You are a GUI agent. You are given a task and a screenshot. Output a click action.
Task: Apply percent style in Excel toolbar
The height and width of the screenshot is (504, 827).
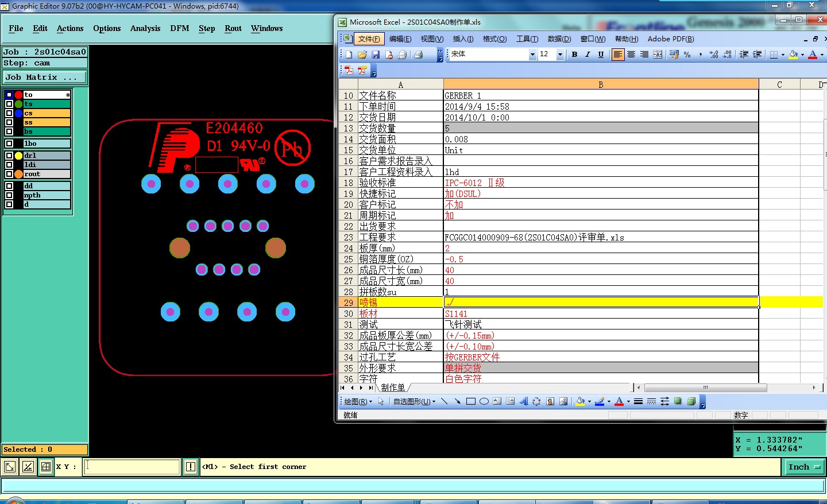pos(687,55)
